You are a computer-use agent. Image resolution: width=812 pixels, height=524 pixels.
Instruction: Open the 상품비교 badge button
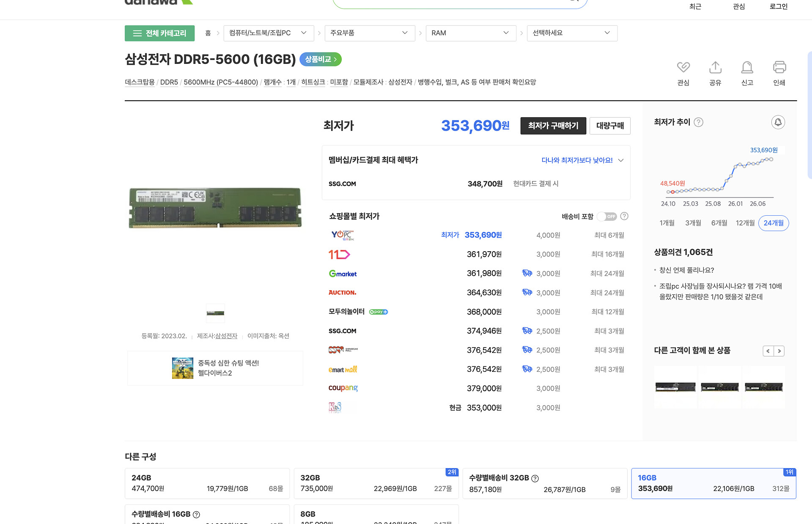(x=321, y=59)
